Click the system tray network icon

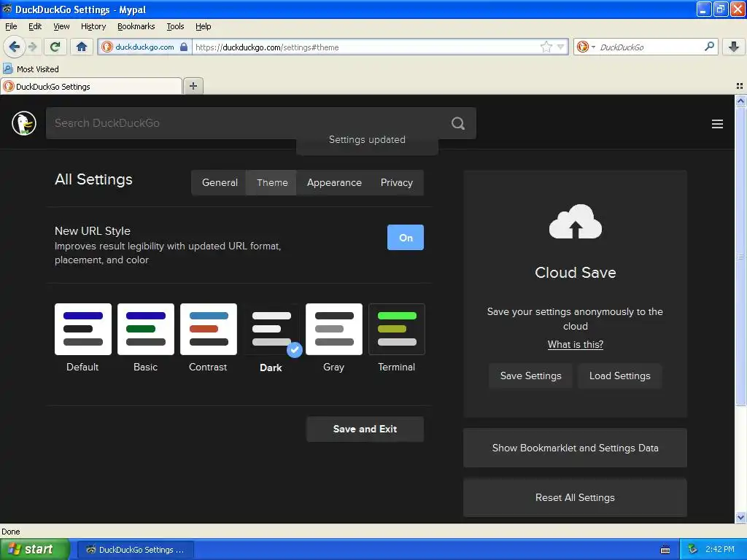pyautogui.click(x=692, y=550)
